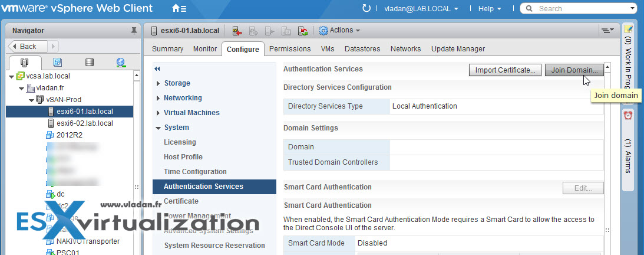Collapse the vSAN-Prod cluster node

click(31, 100)
